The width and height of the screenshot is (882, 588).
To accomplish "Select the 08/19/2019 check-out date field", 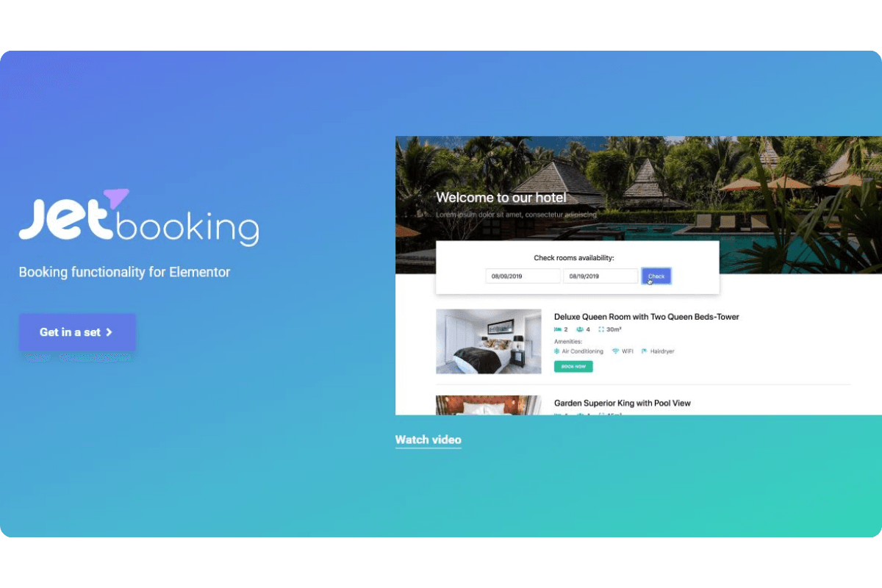I will point(600,276).
